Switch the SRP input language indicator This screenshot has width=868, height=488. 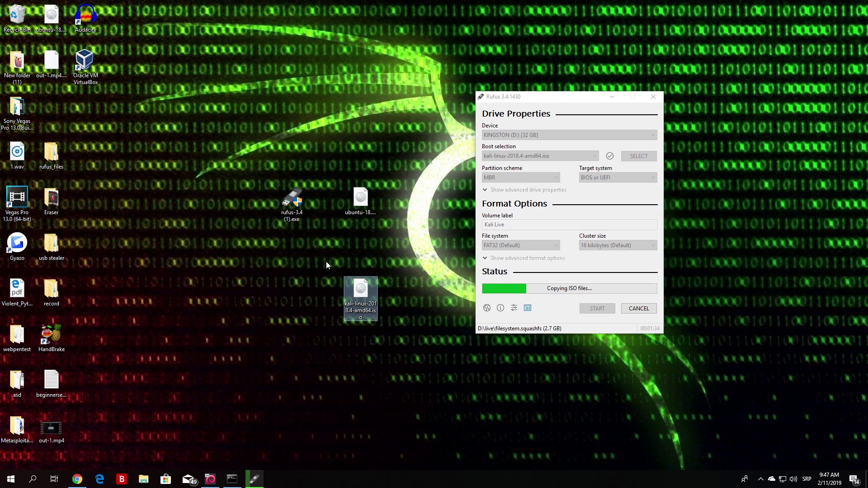(x=807, y=479)
